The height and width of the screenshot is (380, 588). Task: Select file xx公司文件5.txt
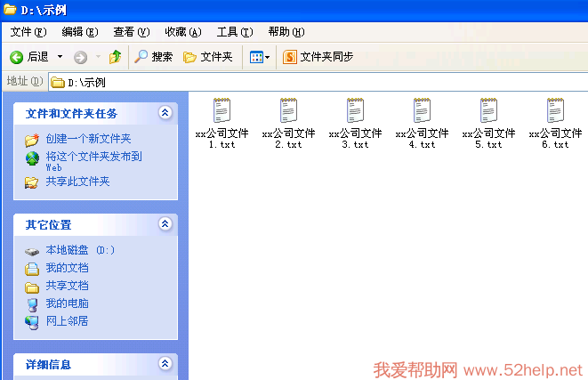(x=488, y=111)
